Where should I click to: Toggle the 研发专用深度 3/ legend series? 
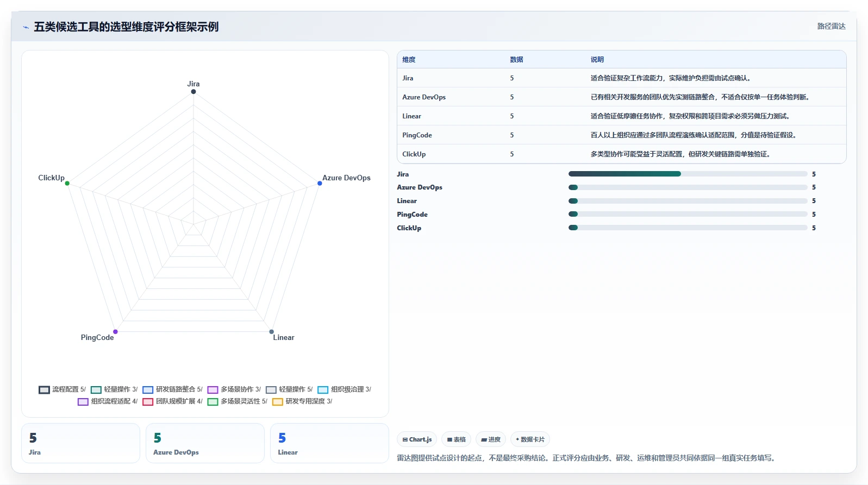[302, 401]
